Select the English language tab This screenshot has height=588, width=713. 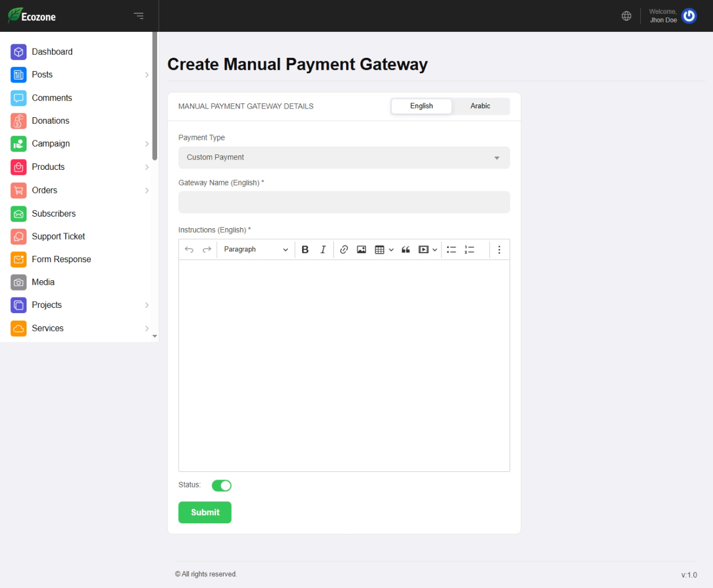coord(421,106)
